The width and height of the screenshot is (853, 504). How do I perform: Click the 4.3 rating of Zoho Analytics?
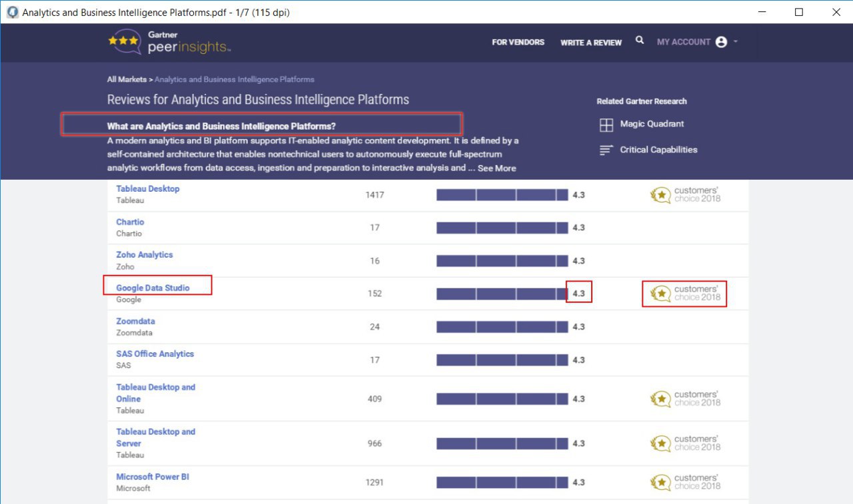click(x=578, y=261)
